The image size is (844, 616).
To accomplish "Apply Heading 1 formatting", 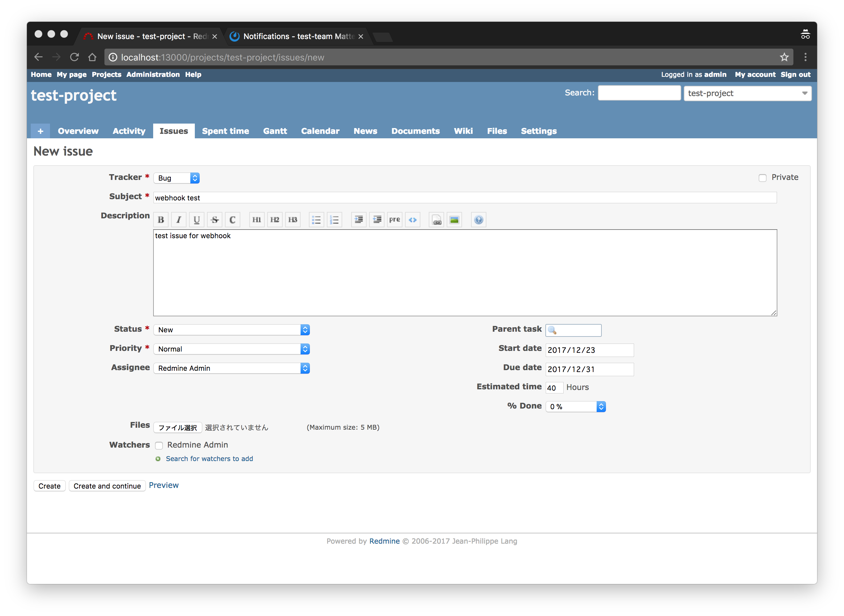I will coord(257,220).
